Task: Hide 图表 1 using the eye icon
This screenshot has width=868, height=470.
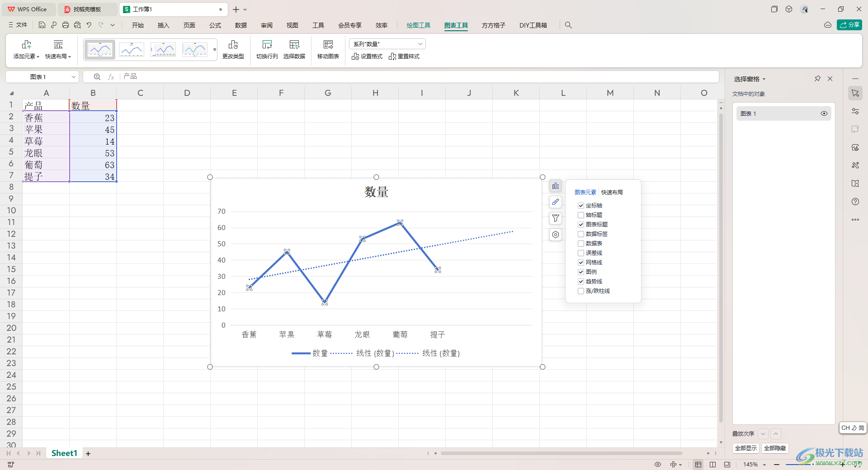Action: click(x=824, y=113)
